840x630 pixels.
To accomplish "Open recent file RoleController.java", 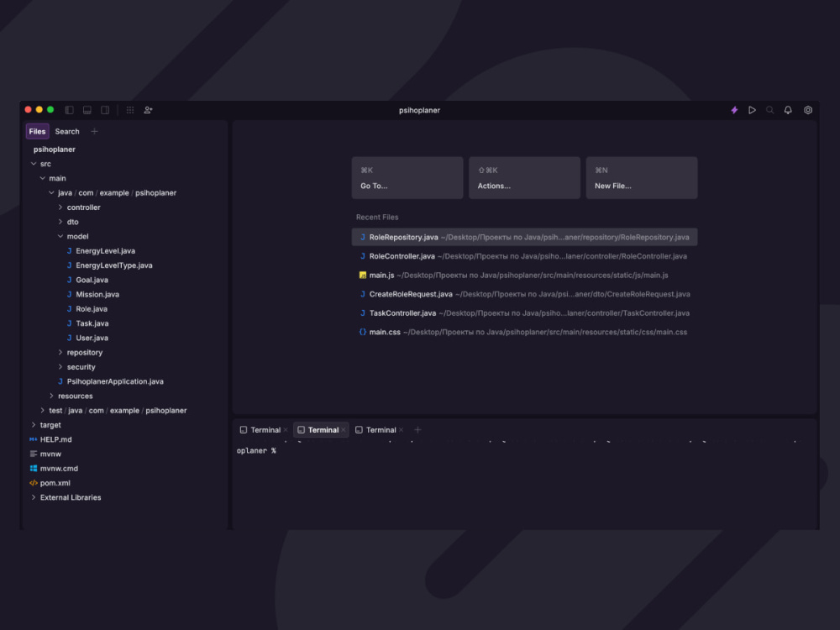I will pos(524,256).
